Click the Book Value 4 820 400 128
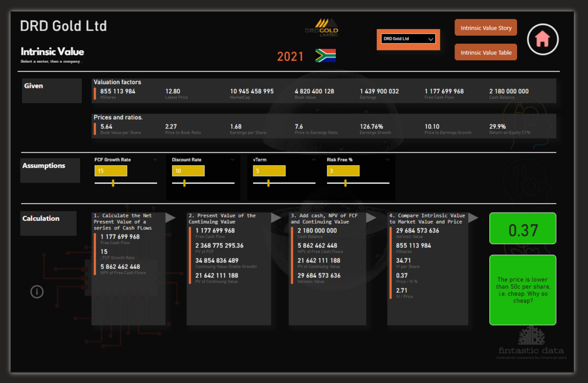588x383 pixels. pos(314,91)
